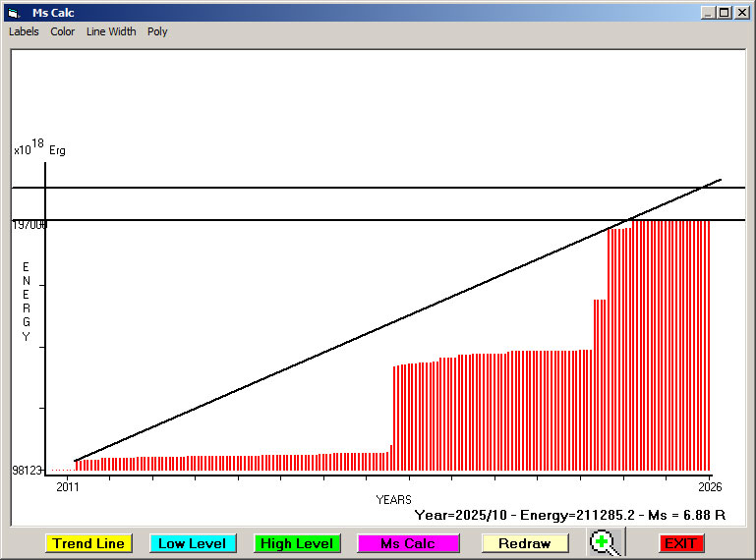756x560 pixels.
Task: Click the Redraw button
Action: pyautogui.click(x=524, y=543)
